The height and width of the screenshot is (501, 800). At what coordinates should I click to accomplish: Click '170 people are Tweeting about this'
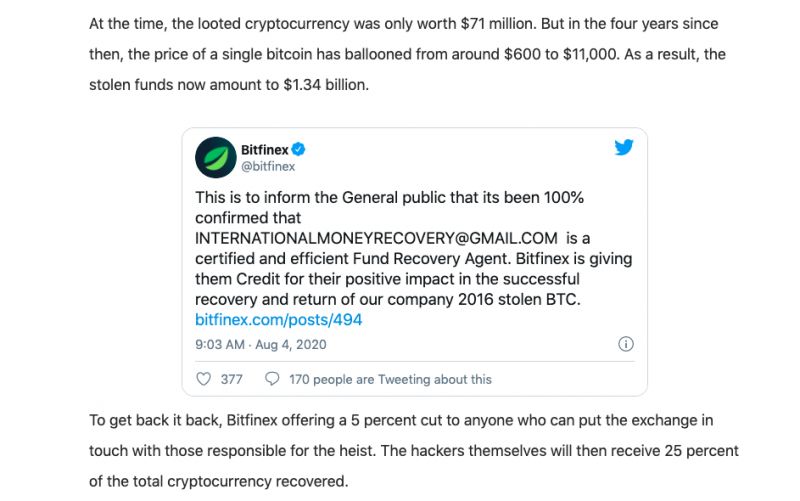[x=390, y=380]
